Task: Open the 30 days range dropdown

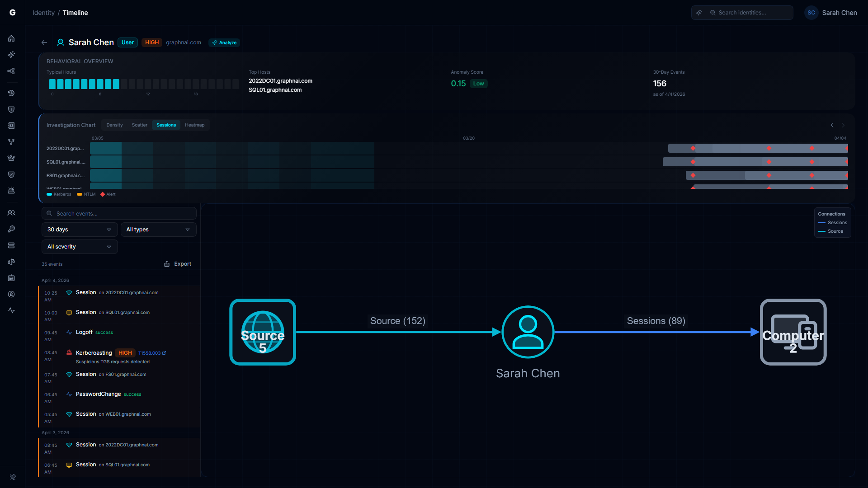Action: (80, 230)
